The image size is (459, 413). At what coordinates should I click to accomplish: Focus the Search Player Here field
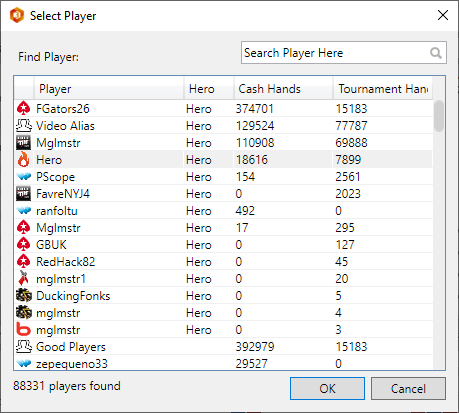344,53
